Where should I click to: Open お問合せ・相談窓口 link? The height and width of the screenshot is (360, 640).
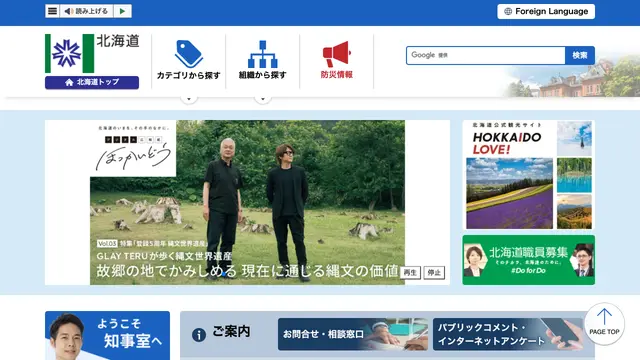353,334
